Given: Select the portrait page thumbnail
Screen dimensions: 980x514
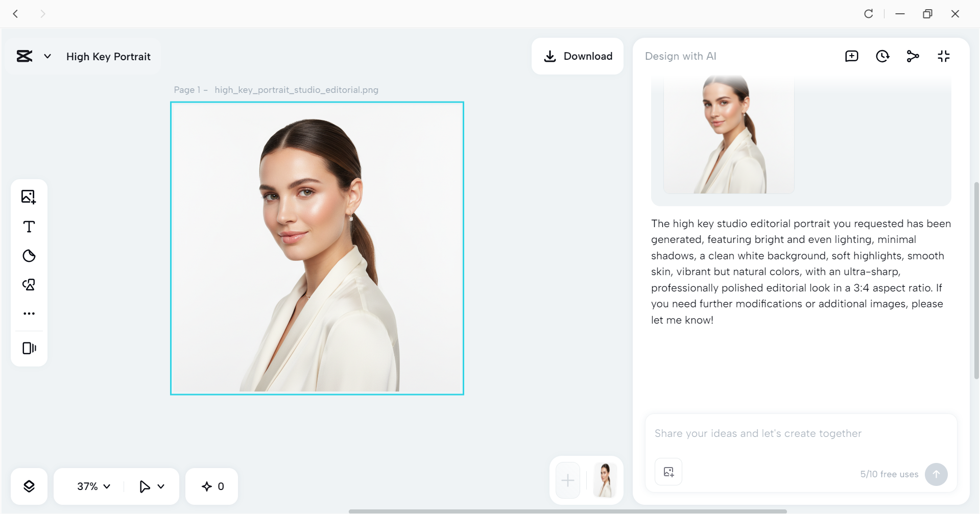Looking at the screenshot, I should (605, 480).
